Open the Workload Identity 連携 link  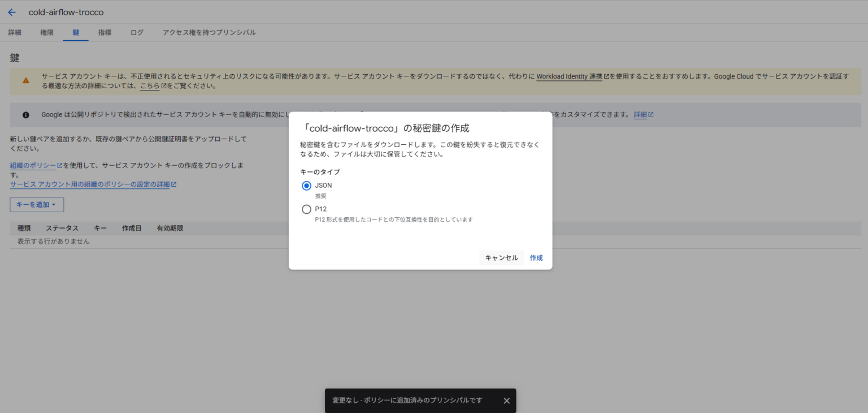[568, 76]
